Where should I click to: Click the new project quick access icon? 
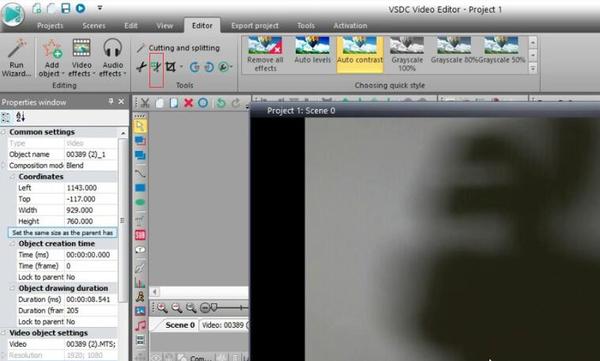point(37,8)
